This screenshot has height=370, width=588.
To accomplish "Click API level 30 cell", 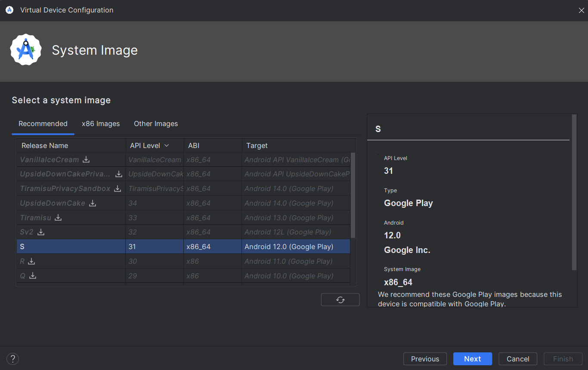I will point(155,261).
